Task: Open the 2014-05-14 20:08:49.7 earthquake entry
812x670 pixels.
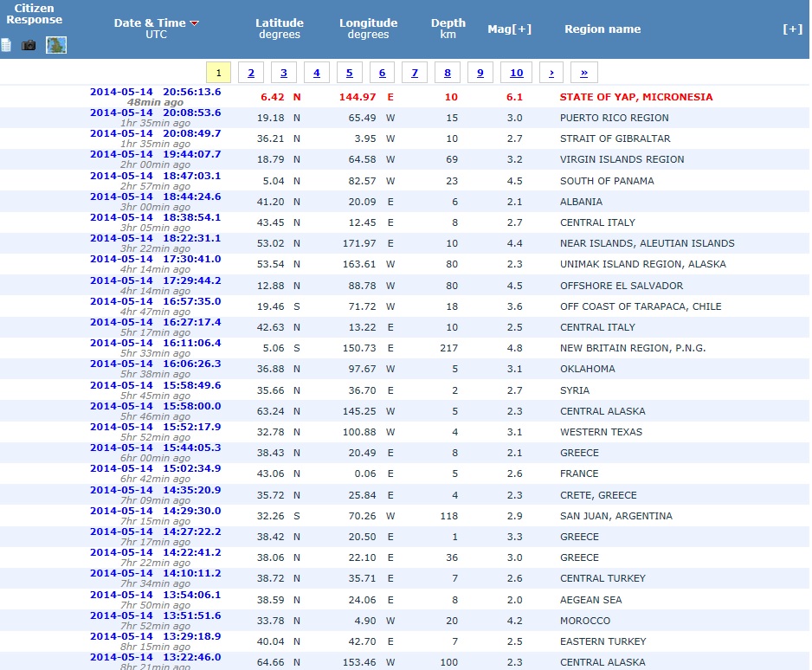Action: point(155,133)
